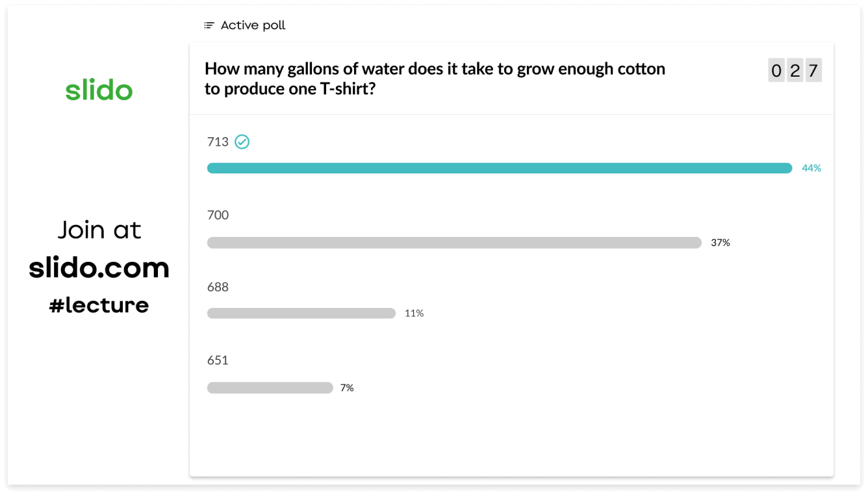Click the green slido logo
The image size is (868, 495).
(99, 90)
